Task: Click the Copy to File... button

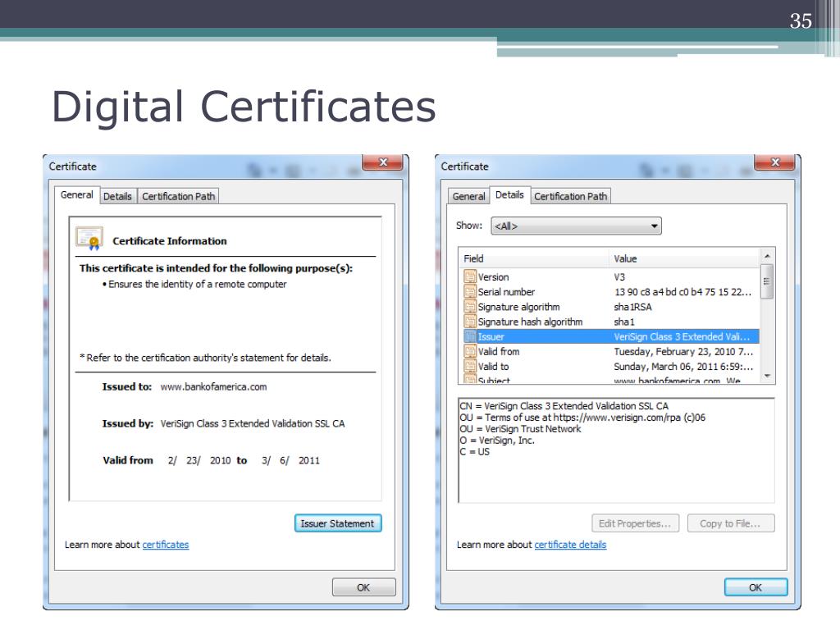Action: click(x=731, y=523)
